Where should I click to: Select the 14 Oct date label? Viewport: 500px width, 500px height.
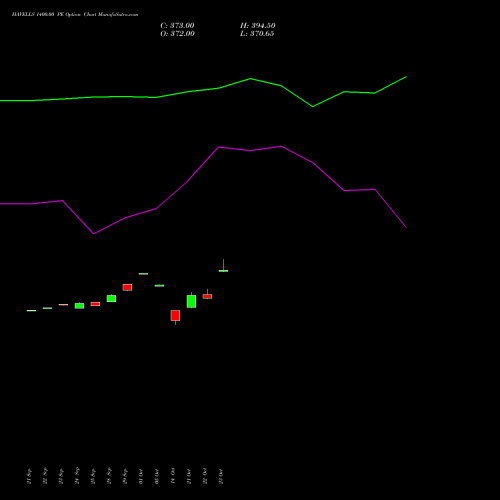pos(173,476)
